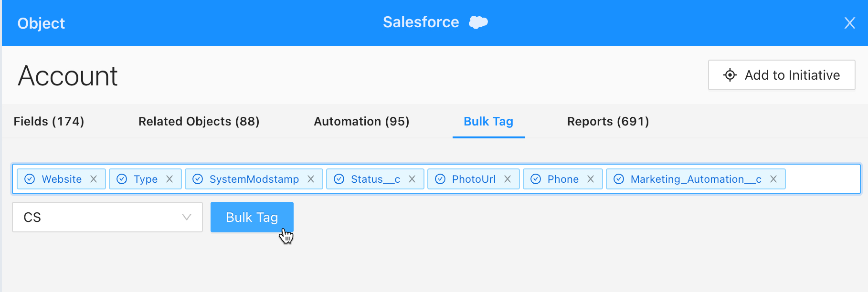Open the CS tag dropdown
Viewport: 868px width, 292px height.
[107, 217]
